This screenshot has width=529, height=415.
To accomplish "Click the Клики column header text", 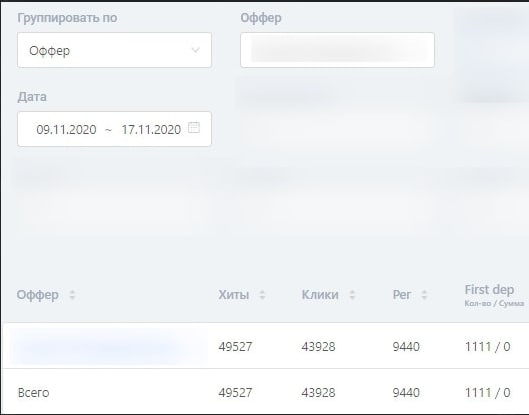I will (320, 295).
